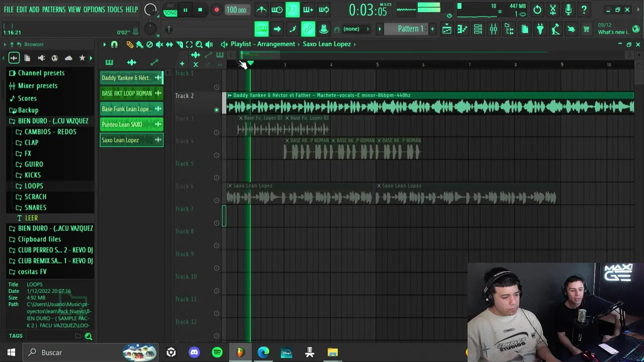Image resolution: width=644 pixels, height=362 pixels.
Task: Open the microphone recording options
Action: pos(569,10)
